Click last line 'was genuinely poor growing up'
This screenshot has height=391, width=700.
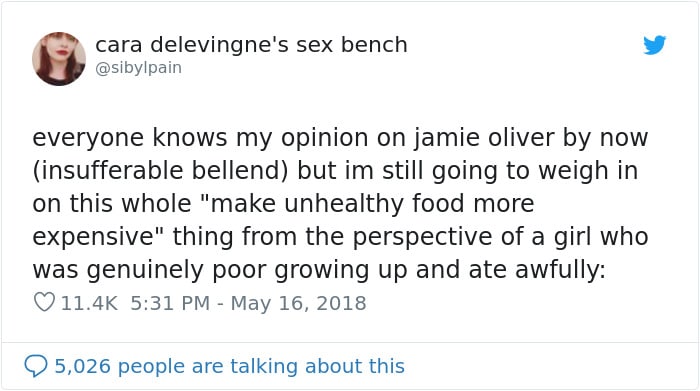(x=319, y=270)
